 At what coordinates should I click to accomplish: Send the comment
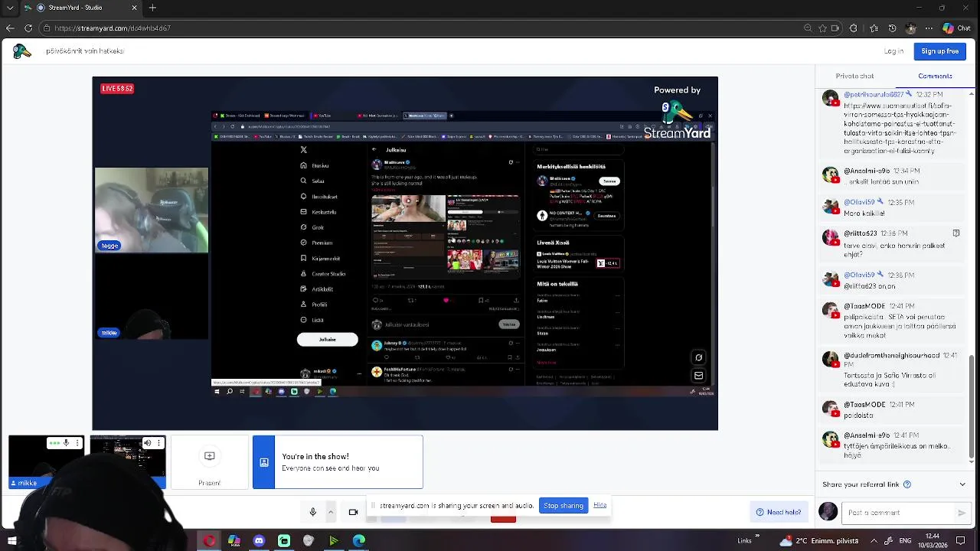962,513
